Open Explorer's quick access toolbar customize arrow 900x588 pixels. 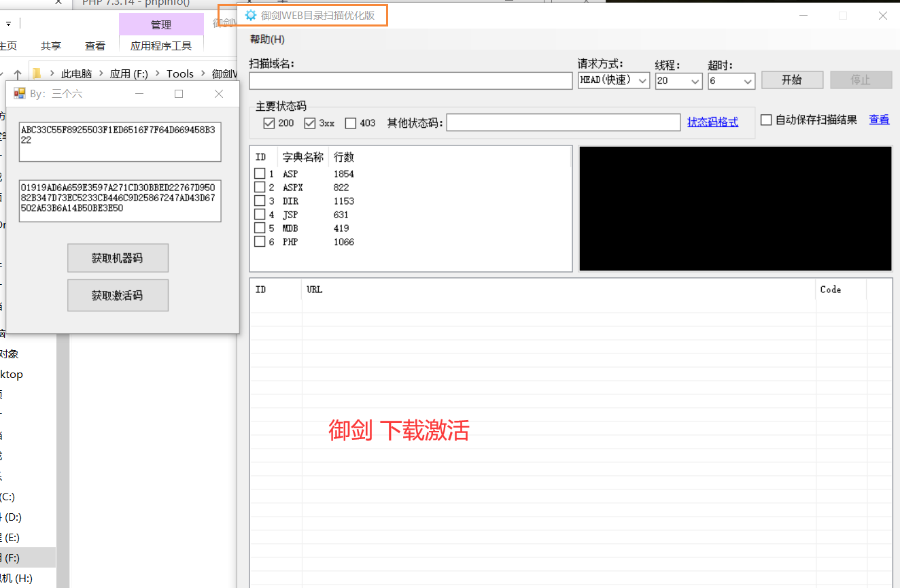(x=8, y=24)
